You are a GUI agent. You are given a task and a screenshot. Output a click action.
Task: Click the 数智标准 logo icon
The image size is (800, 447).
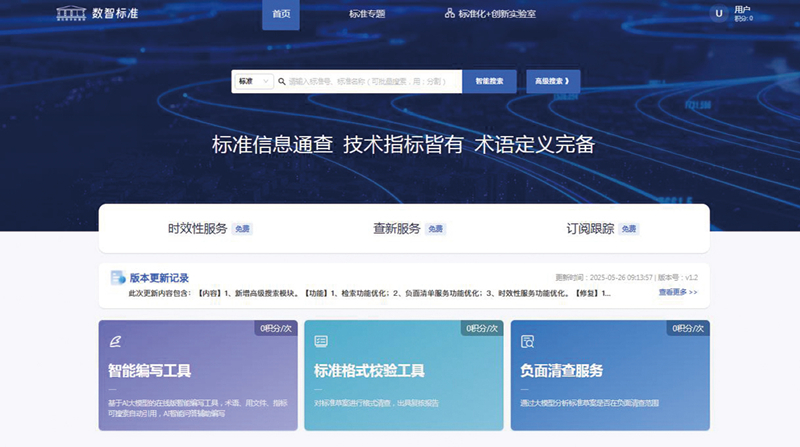pyautogui.click(x=70, y=14)
